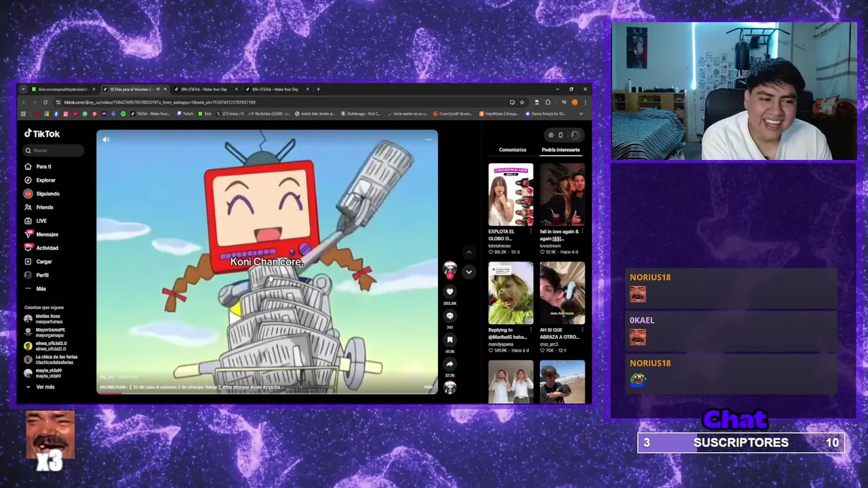Open Matías Ross account
This screenshot has height=488, width=868.
[43, 319]
